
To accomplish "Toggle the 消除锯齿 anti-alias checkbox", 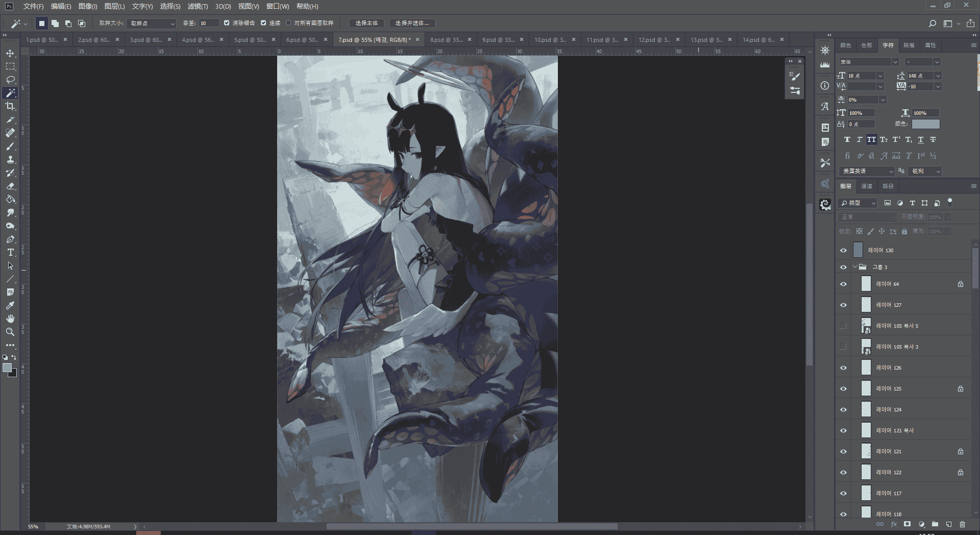I will 227,23.
